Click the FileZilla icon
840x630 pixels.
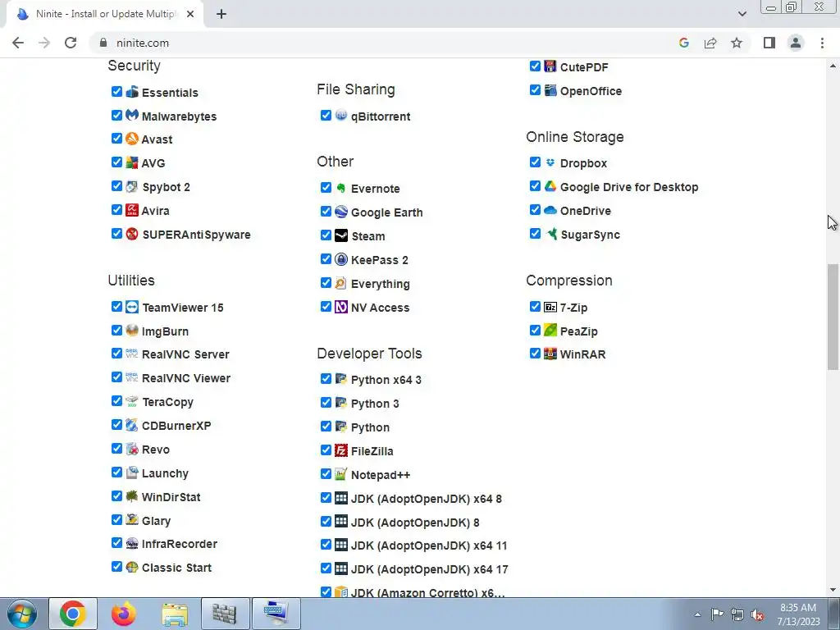pos(341,450)
